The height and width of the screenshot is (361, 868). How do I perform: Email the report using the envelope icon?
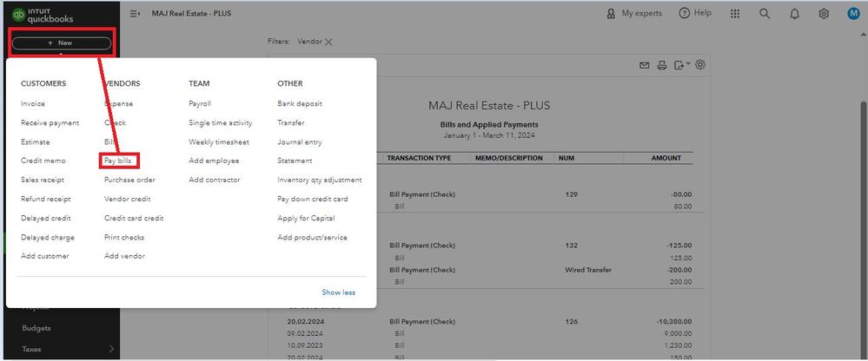click(x=645, y=65)
